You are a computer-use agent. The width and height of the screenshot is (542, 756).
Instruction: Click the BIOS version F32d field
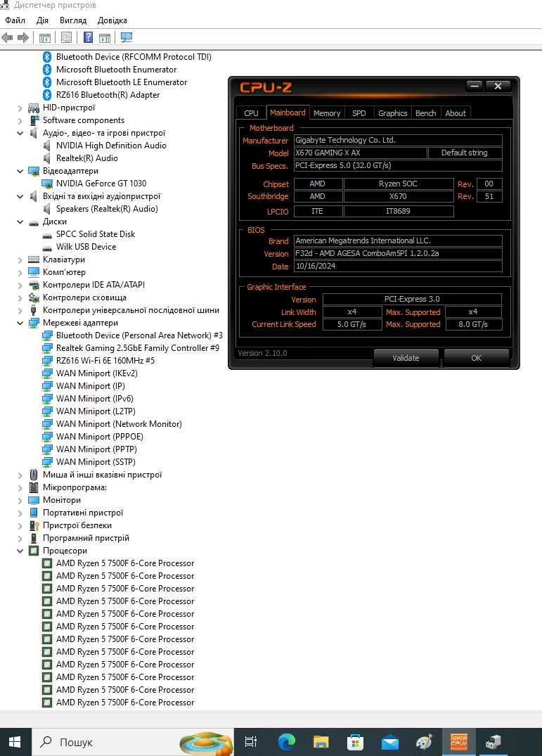tap(398, 254)
